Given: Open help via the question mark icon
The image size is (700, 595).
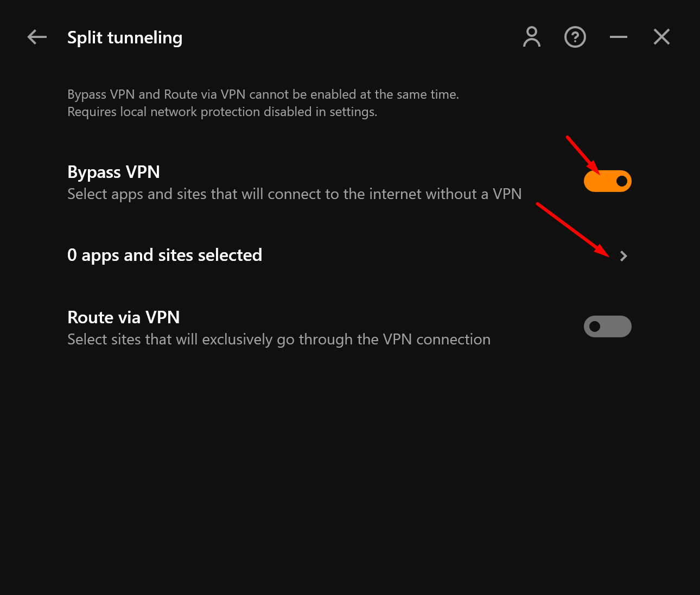Looking at the screenshot, I should [575, 37].
